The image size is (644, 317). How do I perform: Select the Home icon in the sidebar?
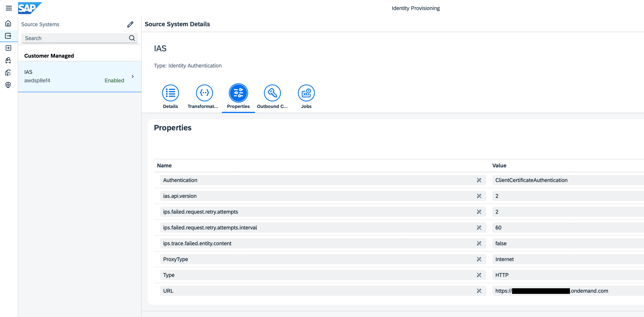click(8, 23)
